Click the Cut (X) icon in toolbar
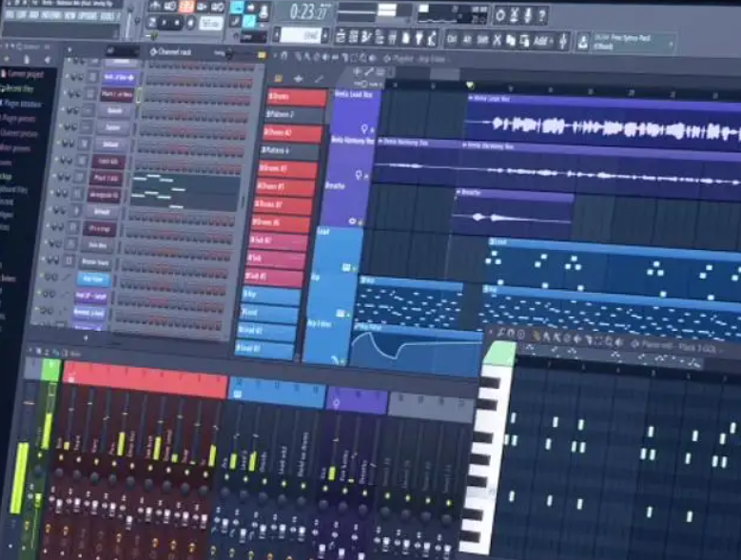This screenshot has width=741, height=560. (497, 41)
